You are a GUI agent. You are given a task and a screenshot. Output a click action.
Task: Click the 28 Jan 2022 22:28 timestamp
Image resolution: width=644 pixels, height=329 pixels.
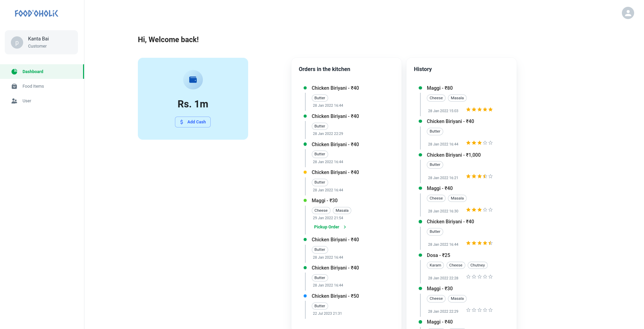point(443,278)
